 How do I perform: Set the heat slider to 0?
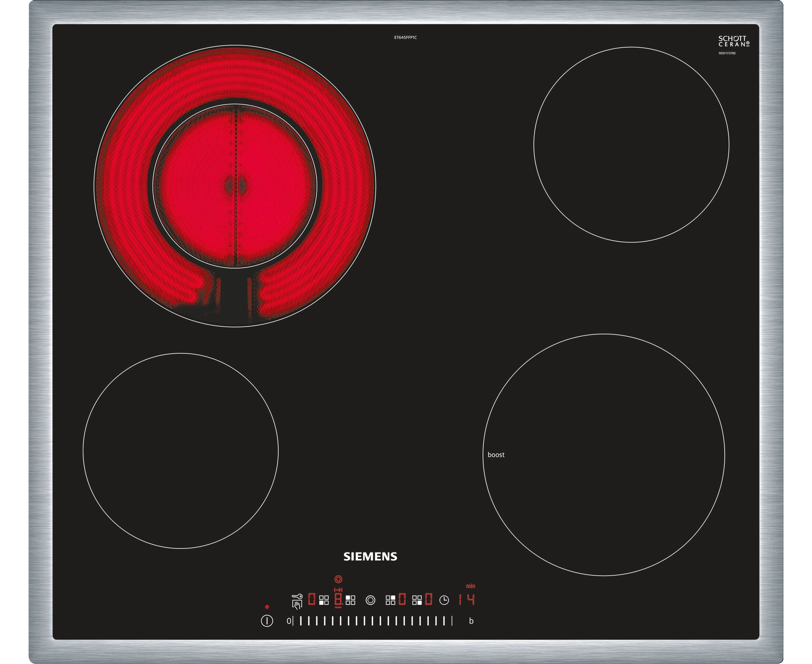pos(290,621)
